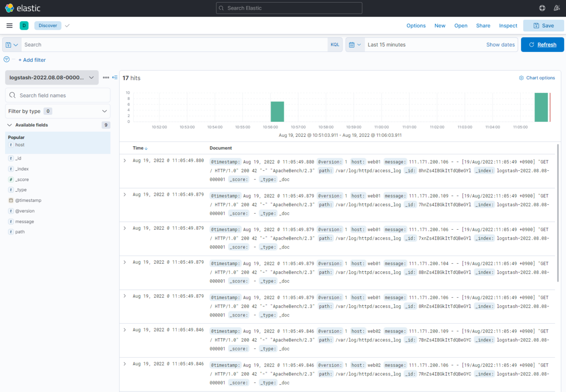
Task: Click Open saved search menu item
Action: [x=461, y=25]
